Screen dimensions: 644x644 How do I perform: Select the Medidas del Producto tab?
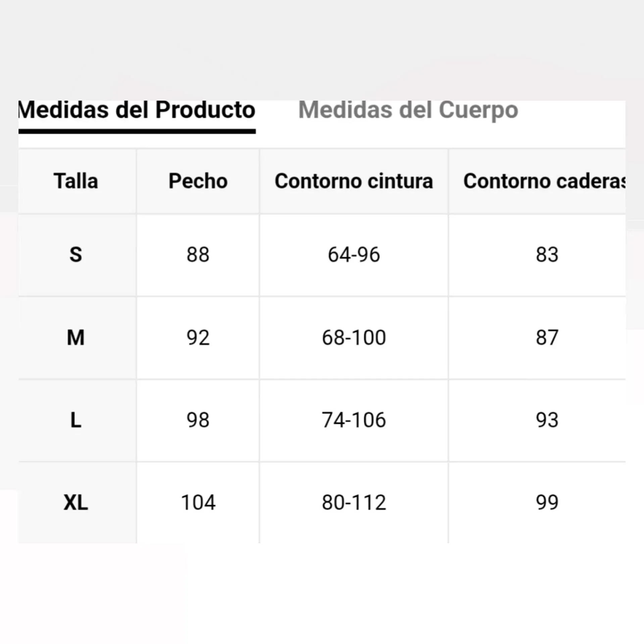point(137,110)
